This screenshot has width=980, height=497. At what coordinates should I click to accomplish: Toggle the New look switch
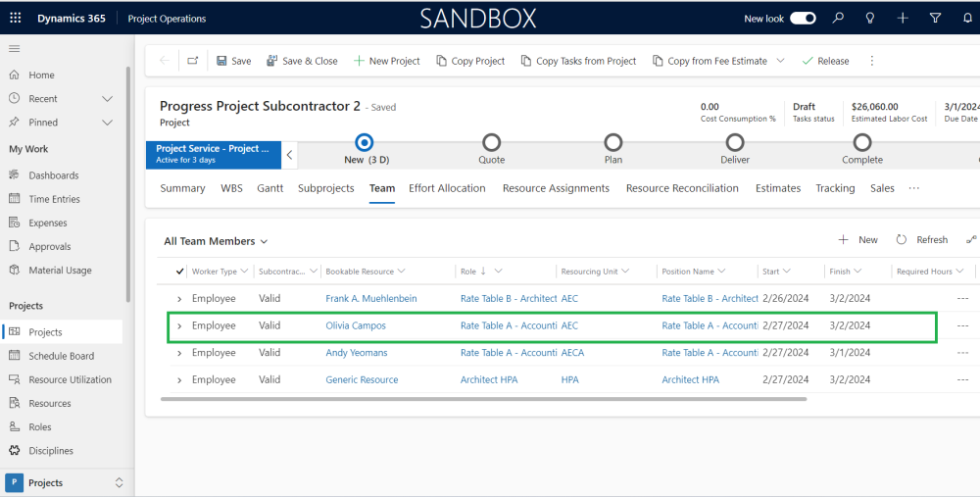pos(804,18)
